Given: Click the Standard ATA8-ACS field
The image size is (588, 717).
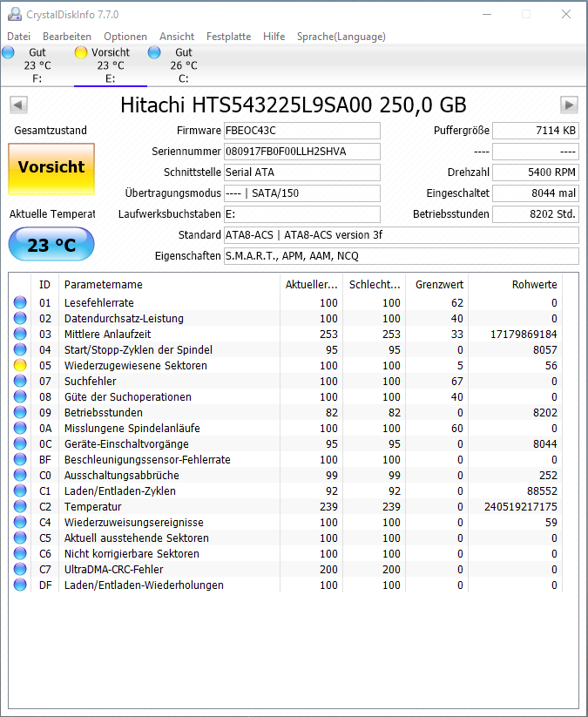Looking at the screenshot, I should (401, 235).
